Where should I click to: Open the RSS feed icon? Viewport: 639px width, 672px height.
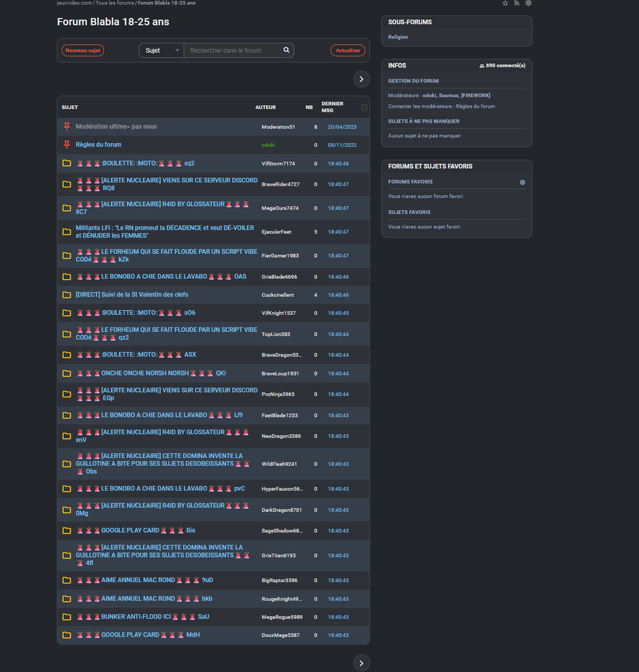click(x=517, y=3)
